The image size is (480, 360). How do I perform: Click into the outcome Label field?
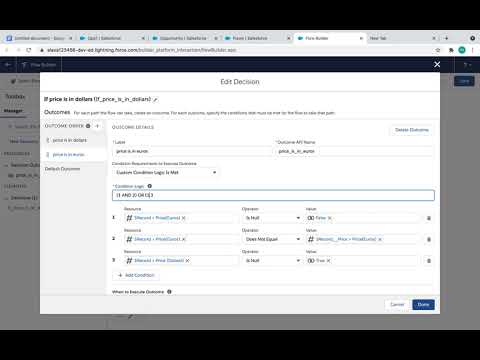tap(192, 151)
